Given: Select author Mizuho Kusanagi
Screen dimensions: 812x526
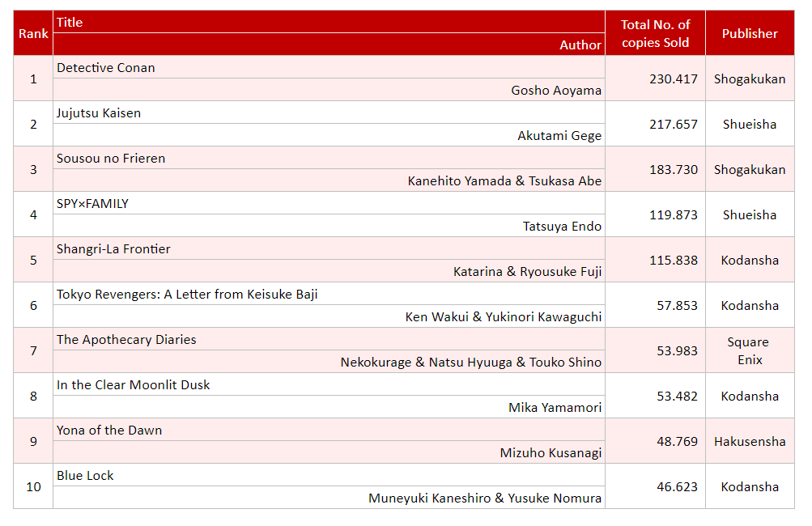Looking at the screenshot, I should click(551, 453).
